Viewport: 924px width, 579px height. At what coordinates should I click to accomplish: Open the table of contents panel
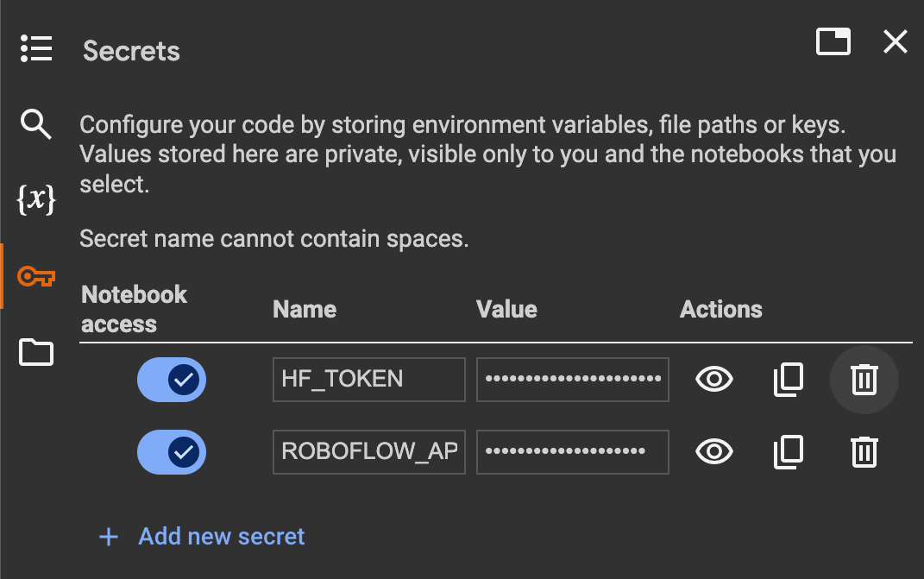(x=36, y=48)
